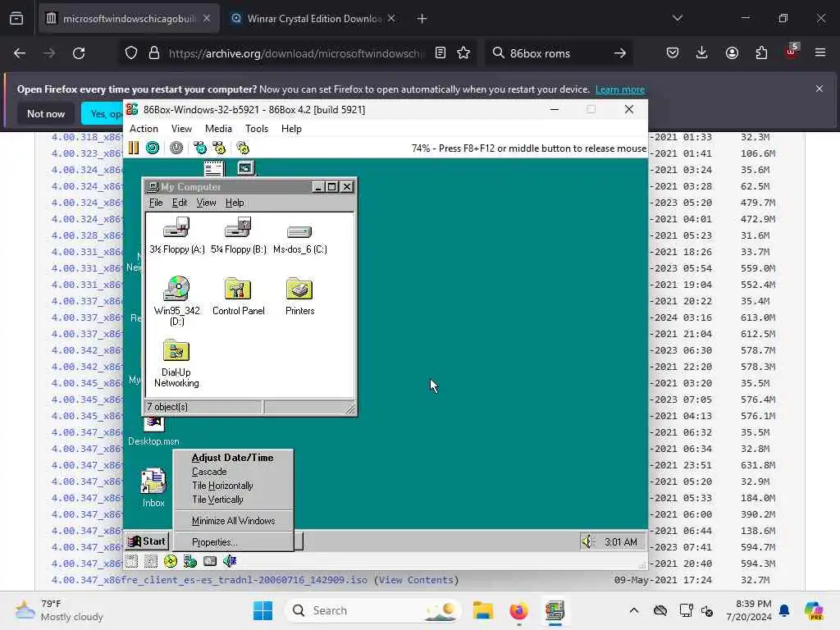Open Windows 11 Start menu
The image size is (840, 630).
pyautogui.click(x=262, y=610)
